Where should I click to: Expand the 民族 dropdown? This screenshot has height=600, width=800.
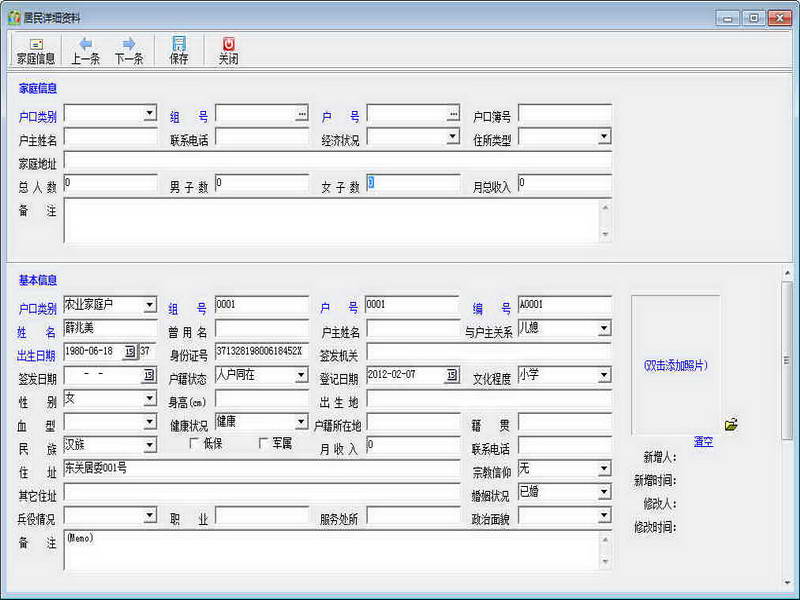point(149,445)
